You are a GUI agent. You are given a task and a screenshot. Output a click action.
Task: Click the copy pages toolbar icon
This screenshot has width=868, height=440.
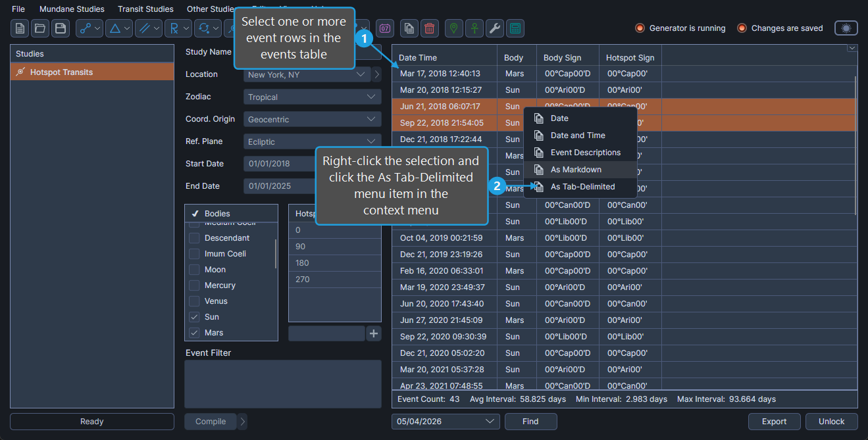409,28
